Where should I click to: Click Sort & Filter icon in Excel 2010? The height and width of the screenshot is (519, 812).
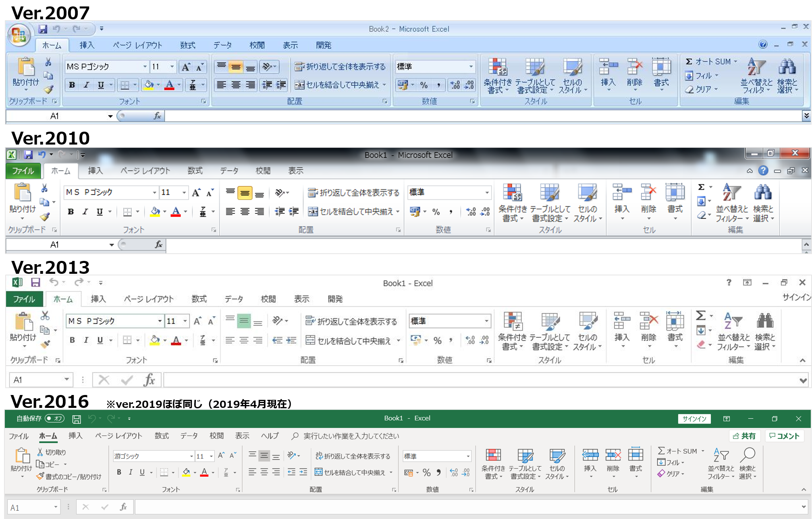click(x=731, y=192)
